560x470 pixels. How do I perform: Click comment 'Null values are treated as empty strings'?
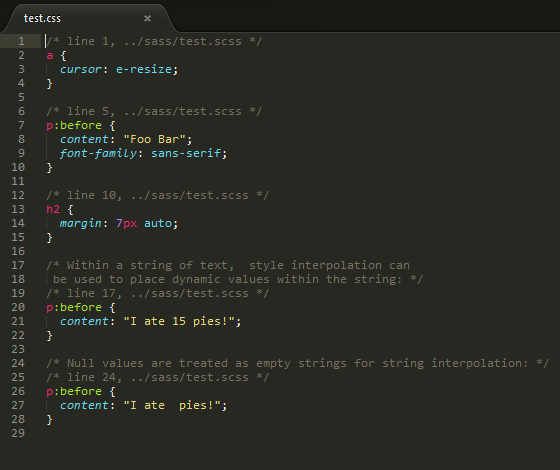pos(298,363)
